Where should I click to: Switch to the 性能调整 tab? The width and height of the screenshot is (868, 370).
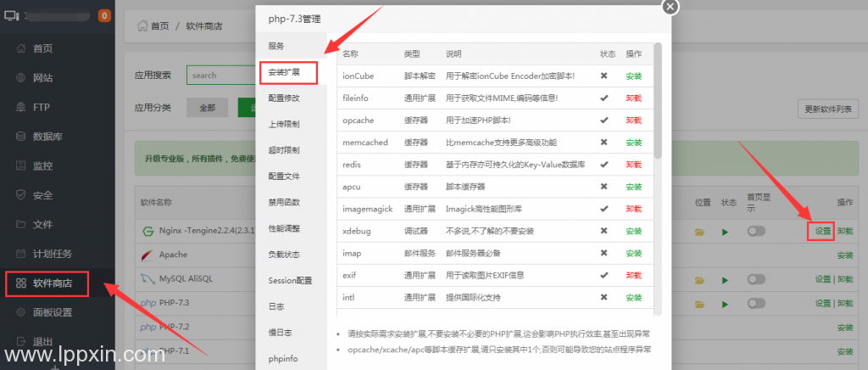tap(292, 228)
